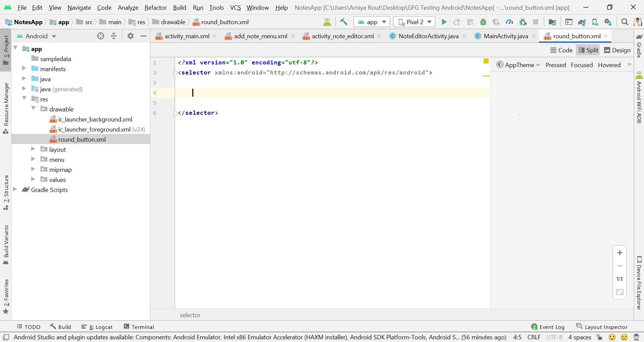This screenshot has width=644, height=342.
Task: Select the locate-opened-file target icon
Action: (x=101, y=36)
